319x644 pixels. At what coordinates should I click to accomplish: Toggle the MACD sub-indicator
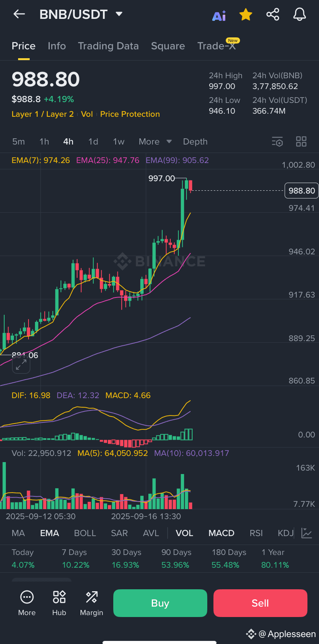222,533
